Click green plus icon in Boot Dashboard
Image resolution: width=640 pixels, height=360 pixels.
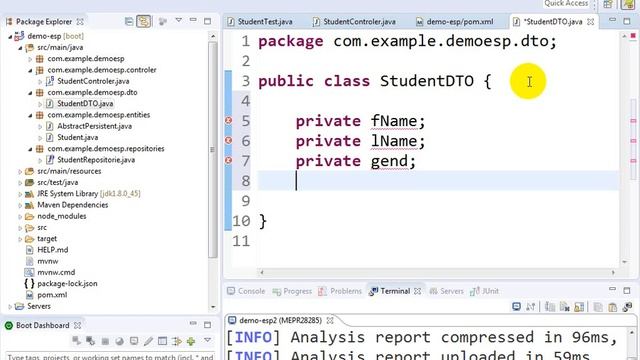pyautogui.click(x=191, y=341)
